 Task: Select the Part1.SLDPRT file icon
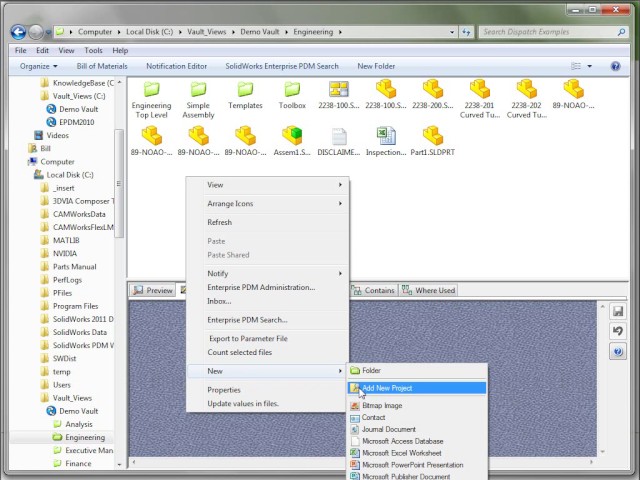[x=433, y=141]
